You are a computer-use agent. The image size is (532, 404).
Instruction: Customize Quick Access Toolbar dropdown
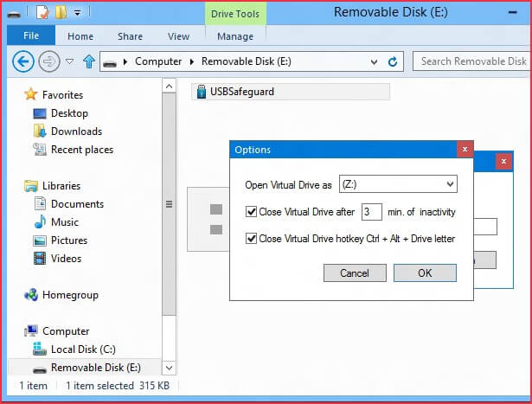tap(78, 13)
